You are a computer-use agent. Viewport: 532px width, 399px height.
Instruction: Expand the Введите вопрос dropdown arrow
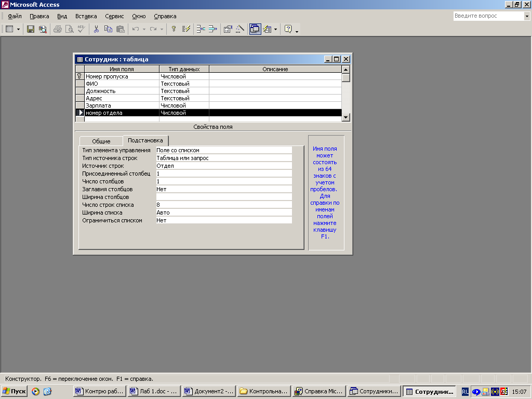[x=527, y=16]
